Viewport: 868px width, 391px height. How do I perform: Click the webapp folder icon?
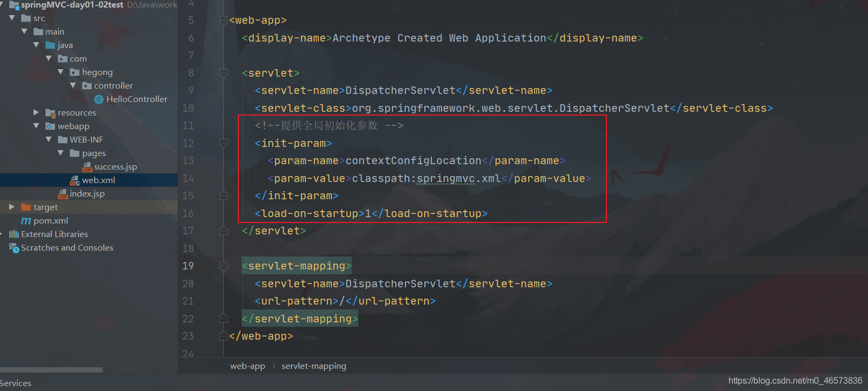(x=50, y=126)
